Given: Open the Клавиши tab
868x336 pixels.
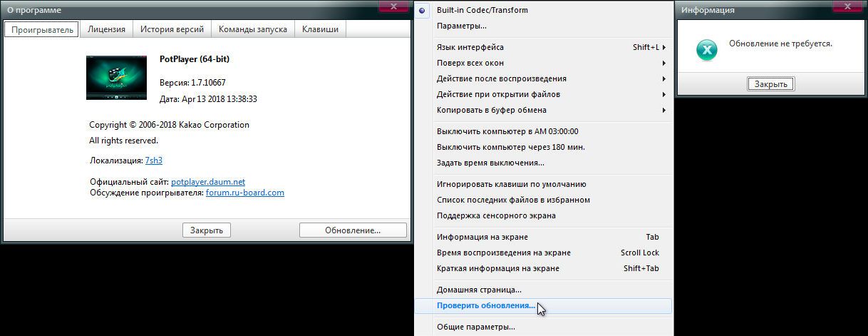Looking at the screenshot, I should [x=320, y=29].
